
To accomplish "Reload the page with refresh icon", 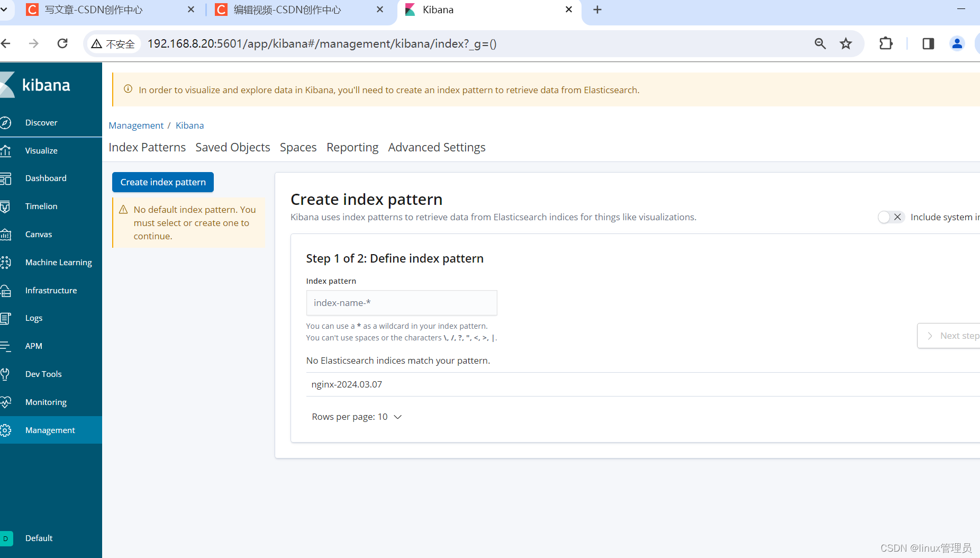I will pyautogui.click(x=62, y=43).
